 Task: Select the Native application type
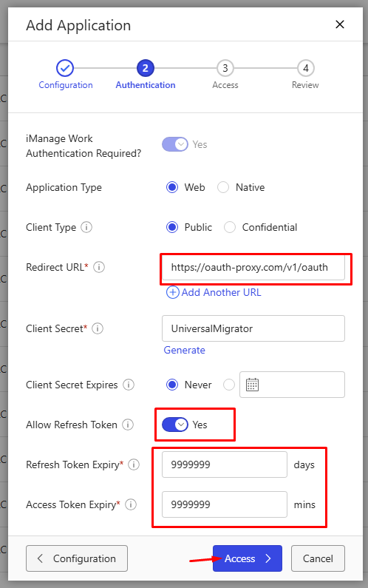(223, 187)
